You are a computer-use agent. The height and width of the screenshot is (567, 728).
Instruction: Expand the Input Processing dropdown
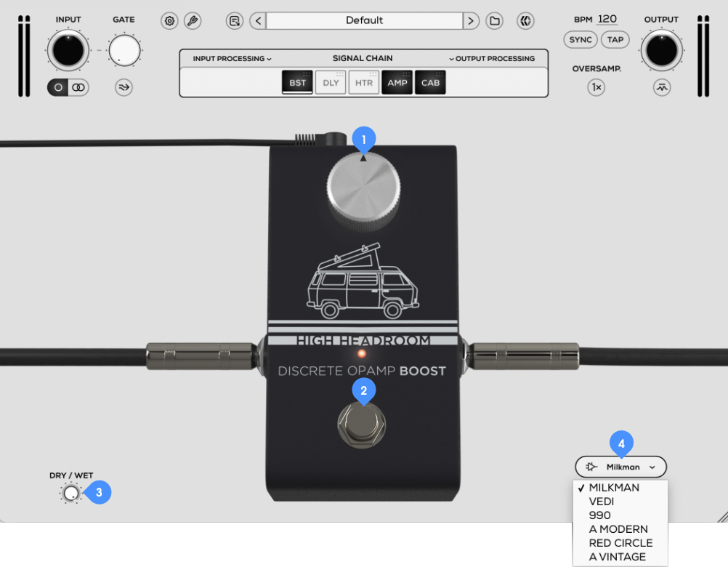(232, 59)
